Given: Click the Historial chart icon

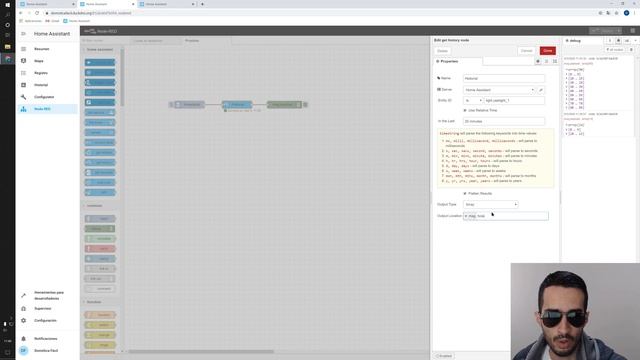Looking at the screenshot, I should 23,85.
